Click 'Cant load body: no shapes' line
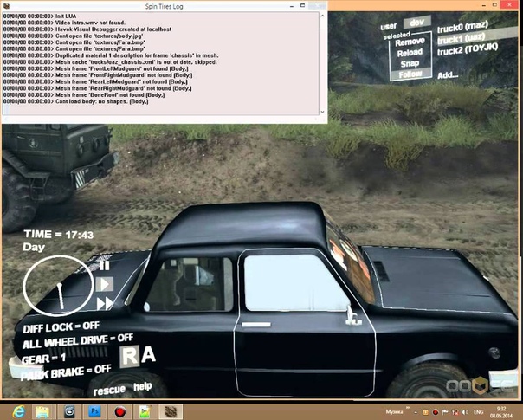523x420 pixels. [75, 101]
